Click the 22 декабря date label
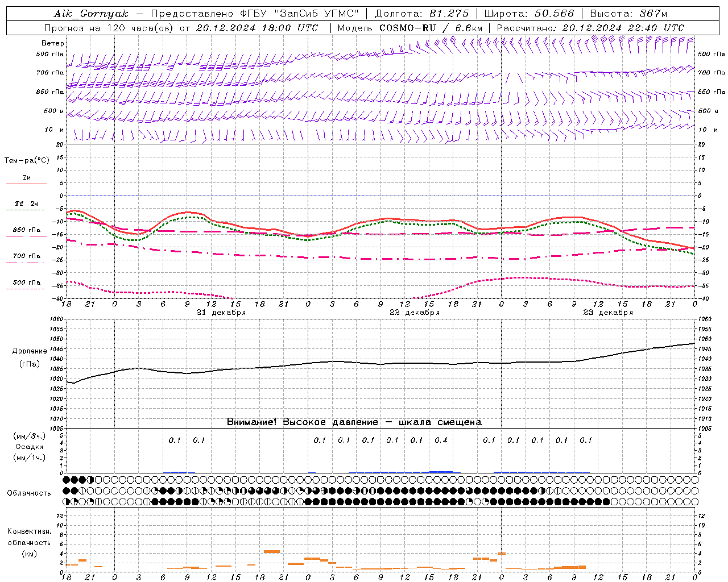Image resolution: width=728 pixels, height=582 pixels. 414,313
